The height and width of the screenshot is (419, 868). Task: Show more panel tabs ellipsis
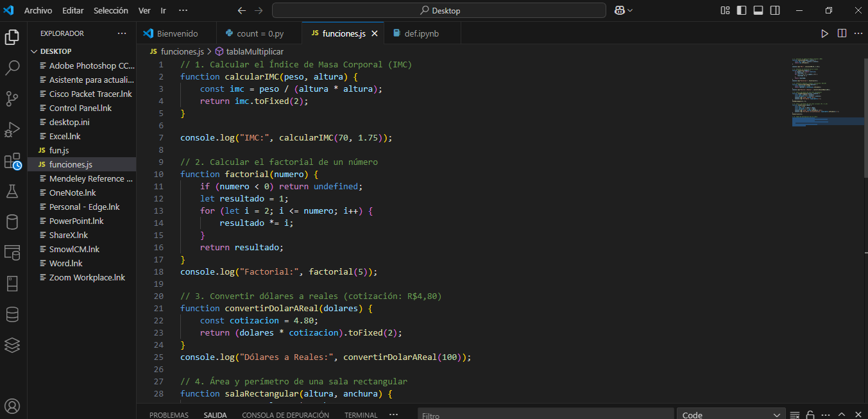point(393,415)
